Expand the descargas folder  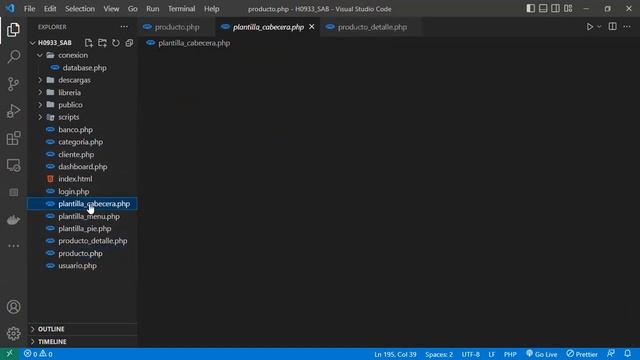coord(40,80)
